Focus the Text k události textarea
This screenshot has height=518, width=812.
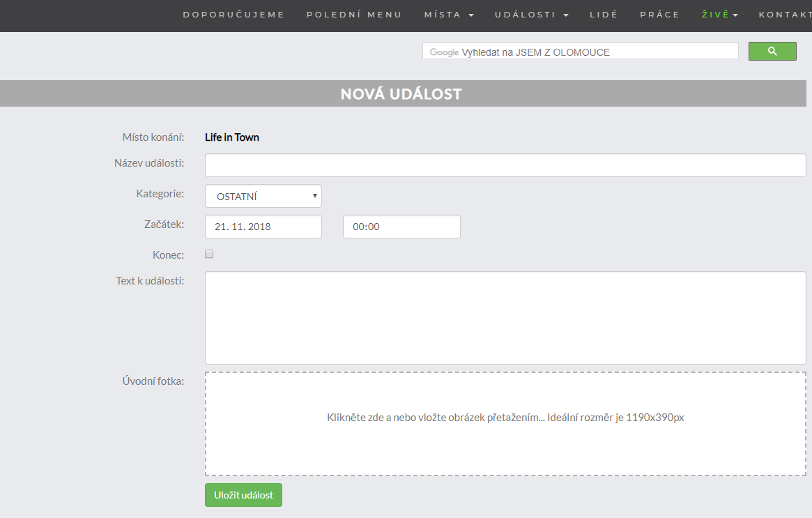[505, 318]
